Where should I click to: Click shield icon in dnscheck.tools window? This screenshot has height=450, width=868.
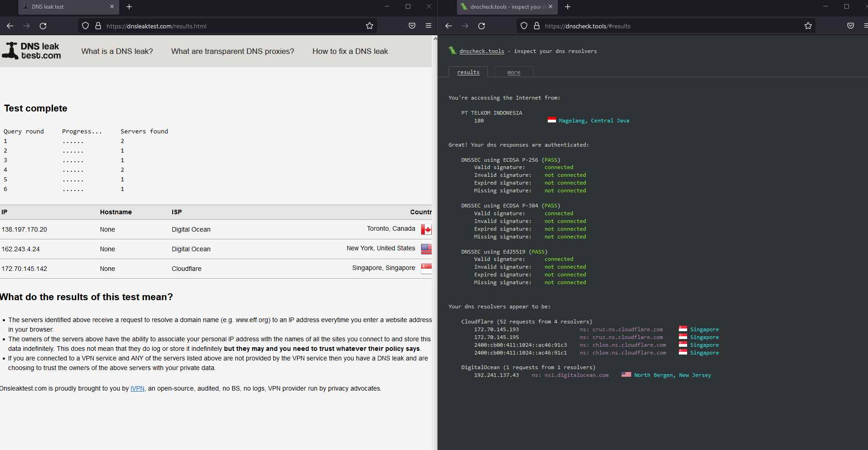click(524, 26)
